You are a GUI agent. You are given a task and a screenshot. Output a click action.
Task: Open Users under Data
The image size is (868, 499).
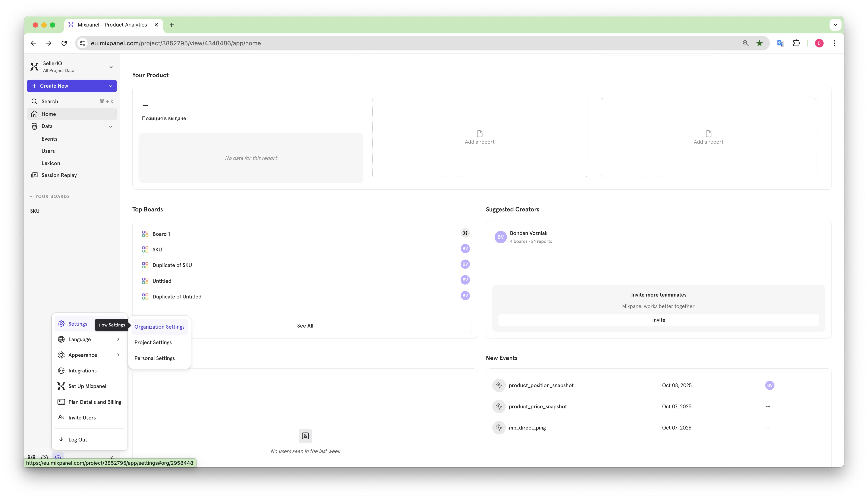click(x=48, y=151)
